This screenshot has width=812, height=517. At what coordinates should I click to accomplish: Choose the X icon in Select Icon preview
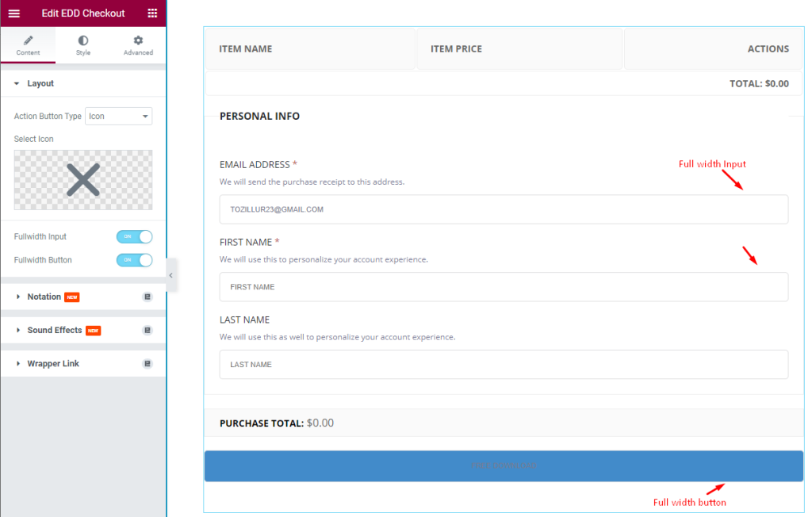coord(83,180)
